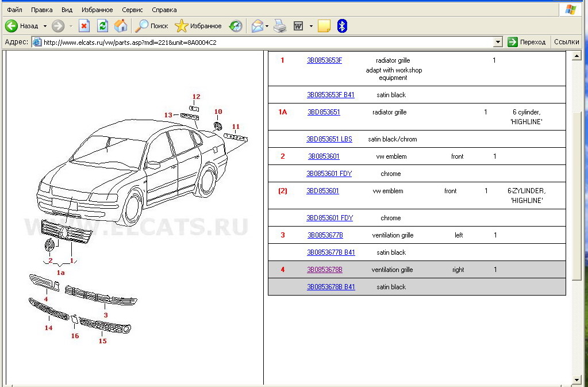
Task: Click diagram callout number 3
Action: [106, 315]
